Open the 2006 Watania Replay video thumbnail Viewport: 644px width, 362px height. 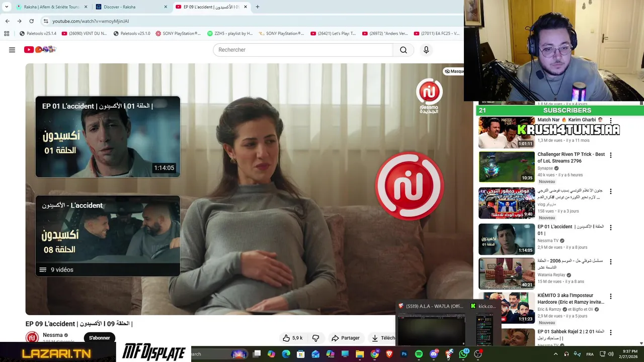(x=507, y=274)
